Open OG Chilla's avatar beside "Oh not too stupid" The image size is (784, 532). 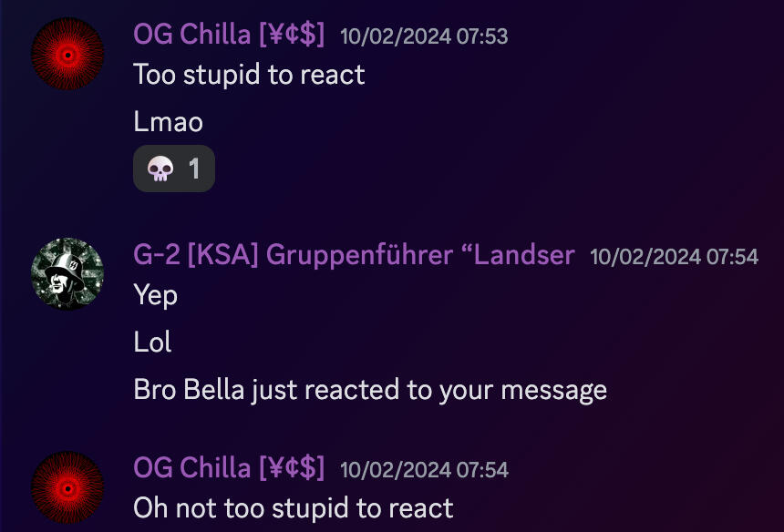[x=67, y=487]
